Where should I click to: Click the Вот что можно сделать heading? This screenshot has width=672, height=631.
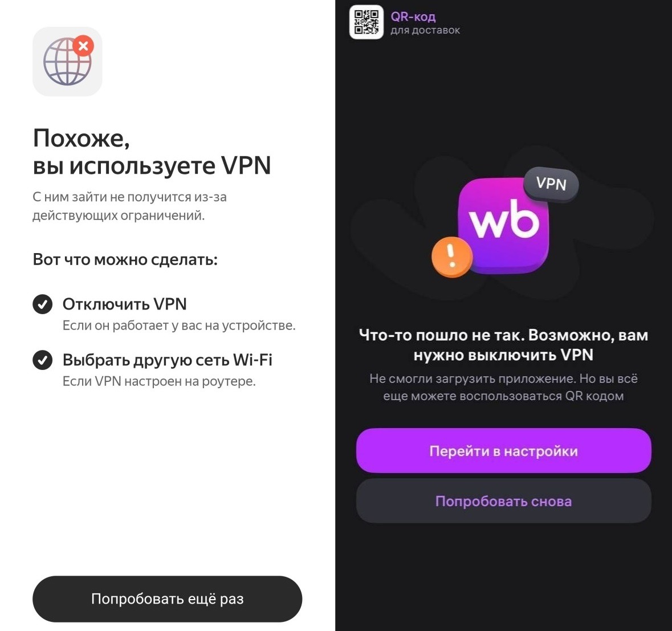click(x=125, y=259)
